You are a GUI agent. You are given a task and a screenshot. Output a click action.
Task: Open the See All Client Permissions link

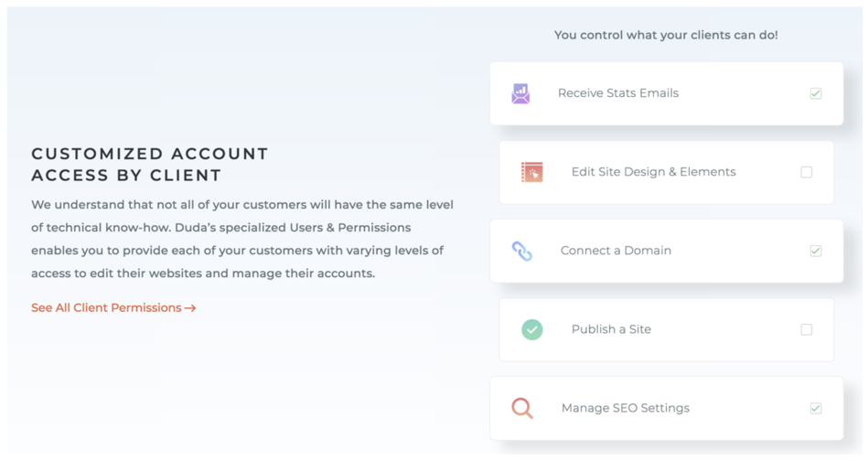tap(113, 307)
